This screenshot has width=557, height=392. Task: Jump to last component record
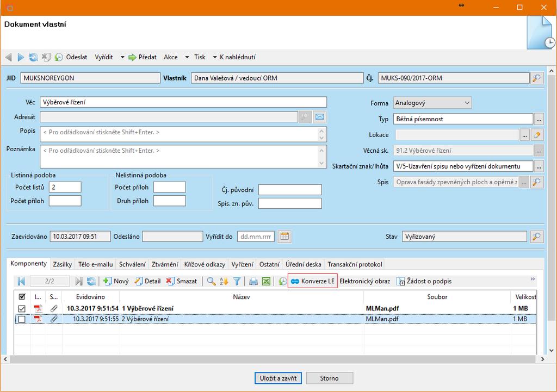click(79, 281)
